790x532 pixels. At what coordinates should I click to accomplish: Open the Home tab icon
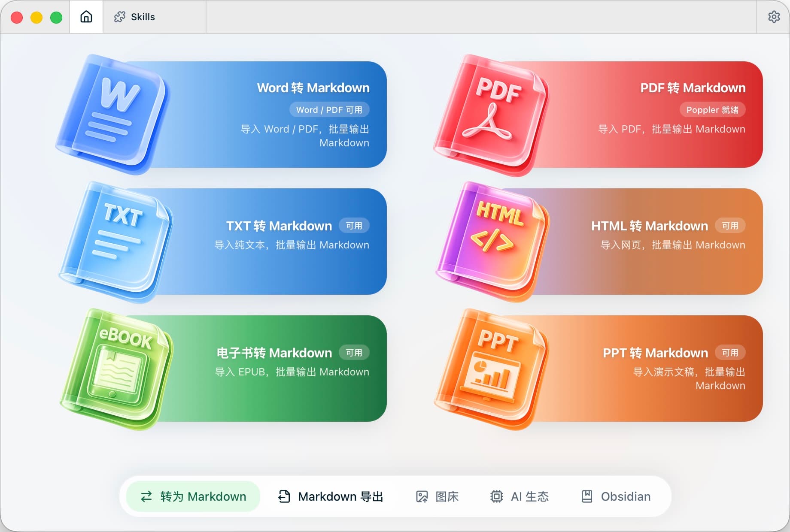coord(86,17)
